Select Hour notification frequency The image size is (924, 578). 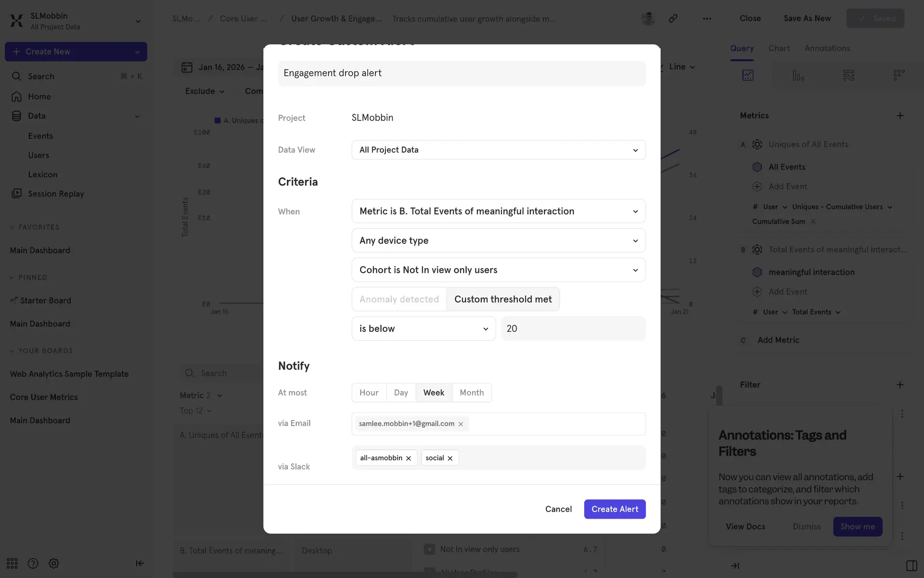[x=369, y=393]
